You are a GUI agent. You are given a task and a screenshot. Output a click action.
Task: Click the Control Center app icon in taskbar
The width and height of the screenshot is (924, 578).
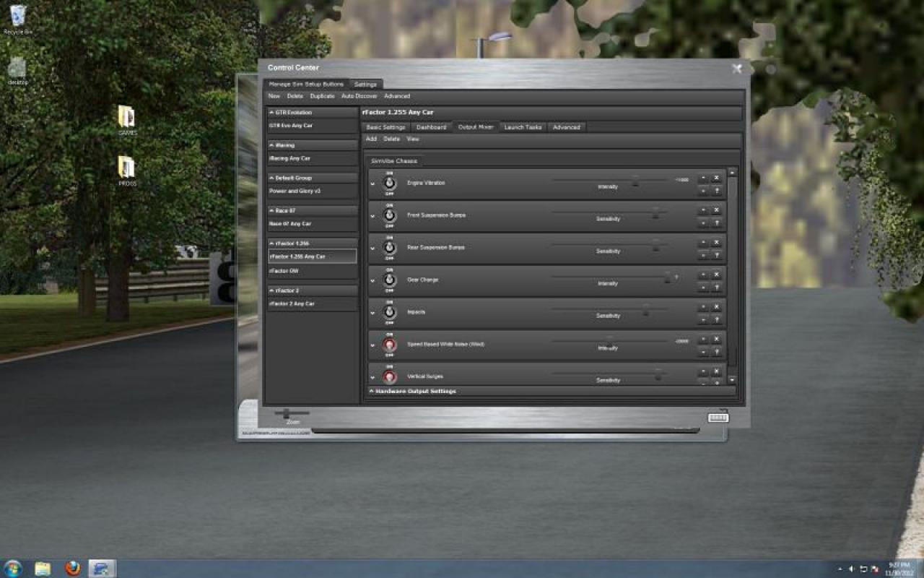coord(102,569)
